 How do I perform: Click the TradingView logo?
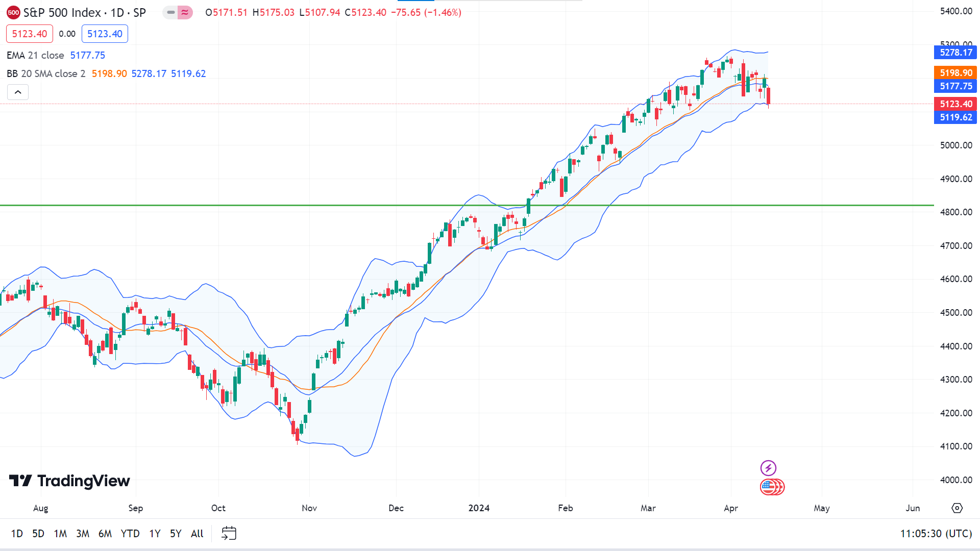[x=69, y=481]
